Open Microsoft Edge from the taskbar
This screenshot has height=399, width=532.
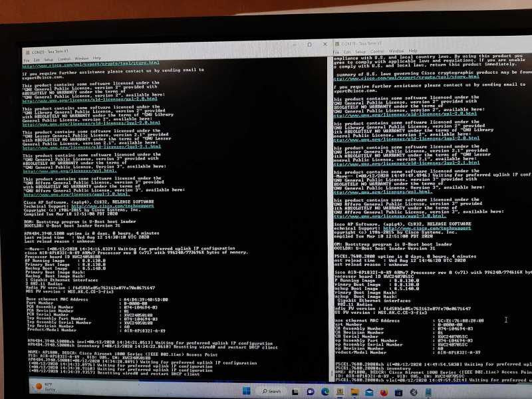click(x=325, y=392)
